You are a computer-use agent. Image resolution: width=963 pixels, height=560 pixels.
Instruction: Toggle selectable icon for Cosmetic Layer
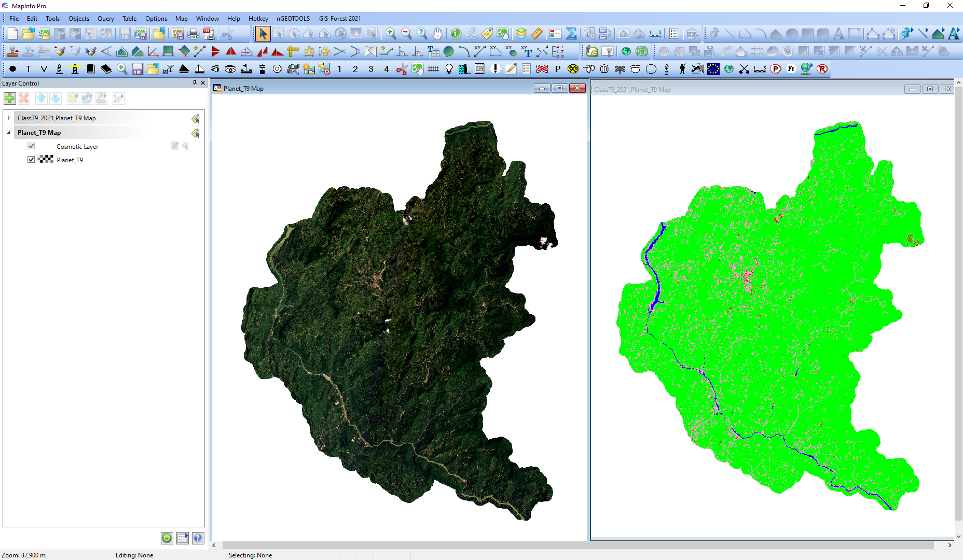pos(185,146)
